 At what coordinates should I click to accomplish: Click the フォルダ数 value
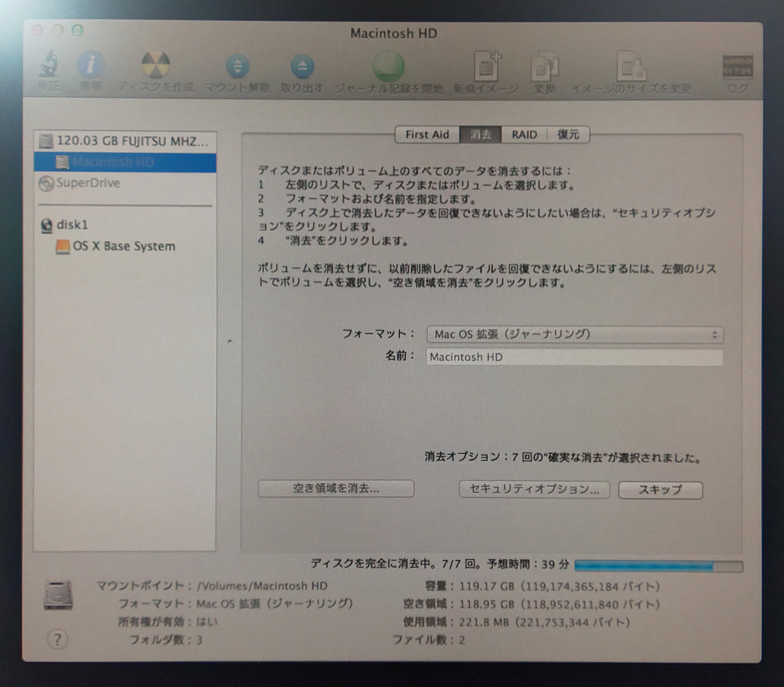coord(199,640)
